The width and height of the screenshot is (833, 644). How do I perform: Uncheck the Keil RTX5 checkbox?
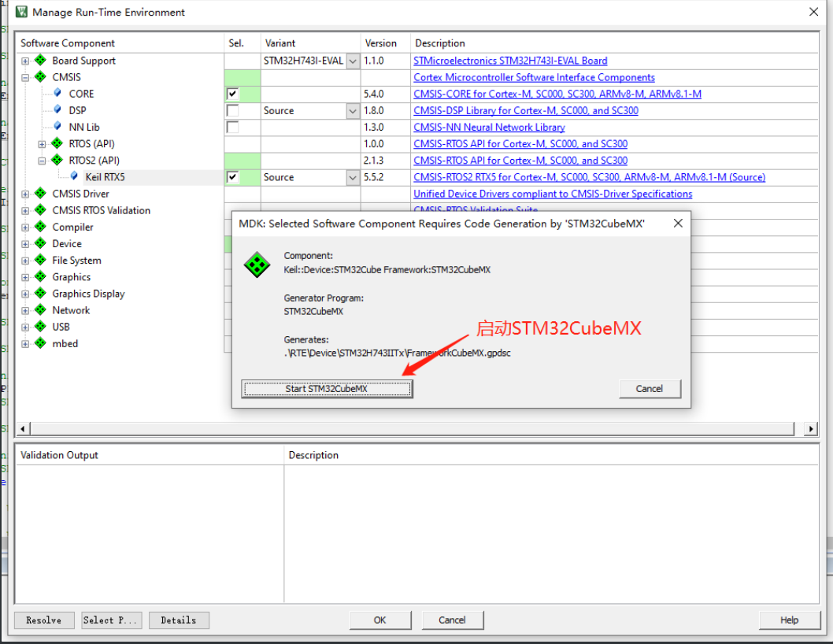tap(232, 176)
